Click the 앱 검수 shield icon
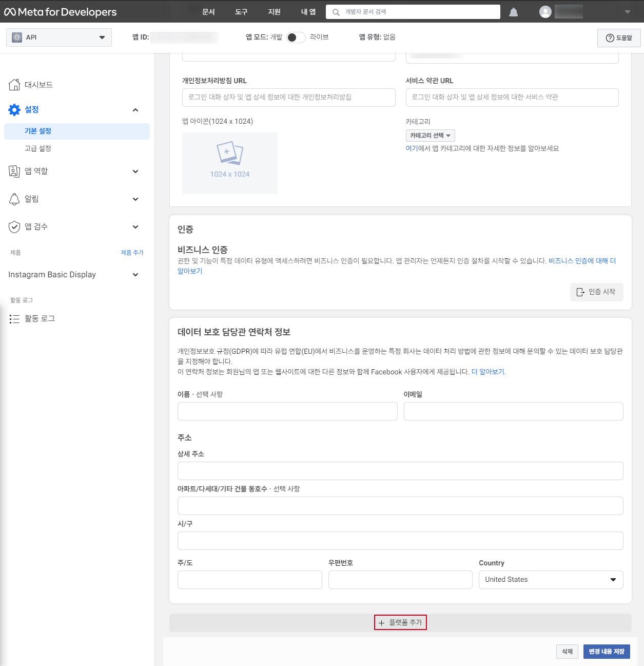 pos(14,226)
